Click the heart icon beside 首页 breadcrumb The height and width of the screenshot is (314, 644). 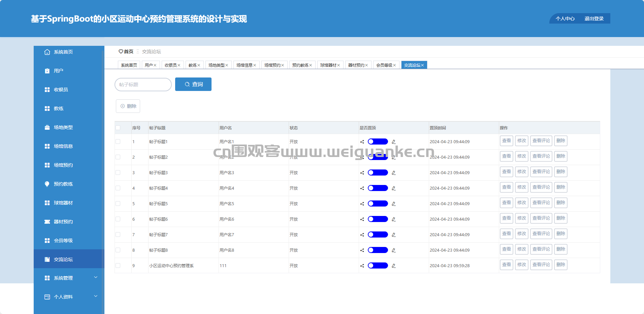click(x=121, y=52)
